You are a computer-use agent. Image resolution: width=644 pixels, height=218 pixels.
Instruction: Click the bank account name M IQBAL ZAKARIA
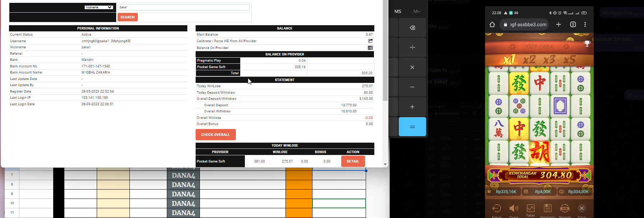pos(96,72)
